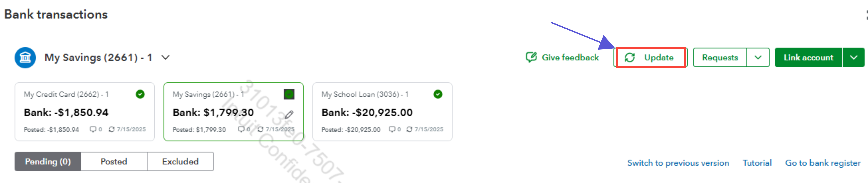Toggle checkmark on My Savings card
868x183 pixels.
point(289,94)
